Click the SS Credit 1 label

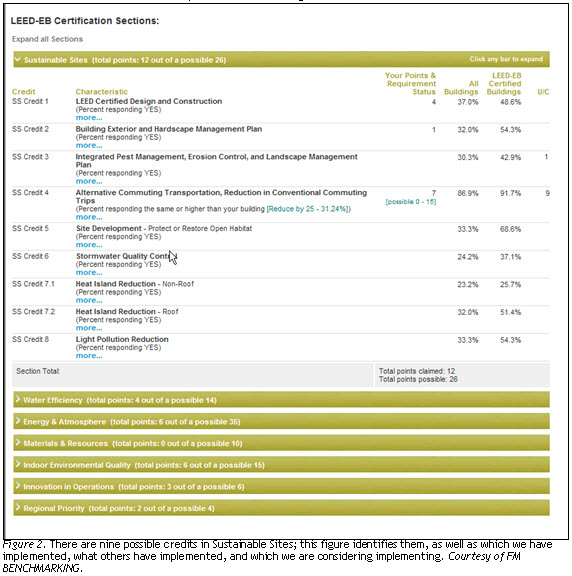point(30,101)
